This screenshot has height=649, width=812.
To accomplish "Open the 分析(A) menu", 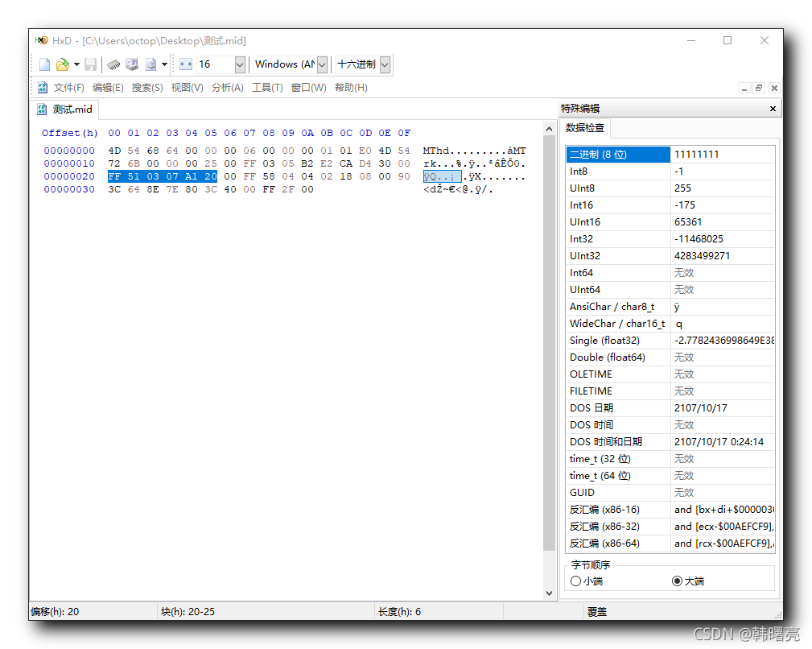I will [227, 88].
